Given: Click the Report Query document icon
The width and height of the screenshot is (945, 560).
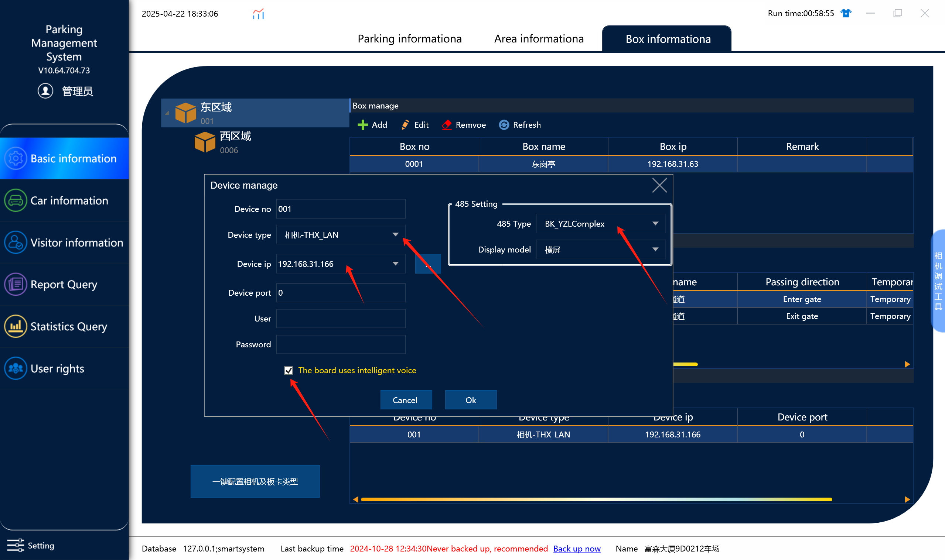Looking at the screenshot, I should coord(16,284).
